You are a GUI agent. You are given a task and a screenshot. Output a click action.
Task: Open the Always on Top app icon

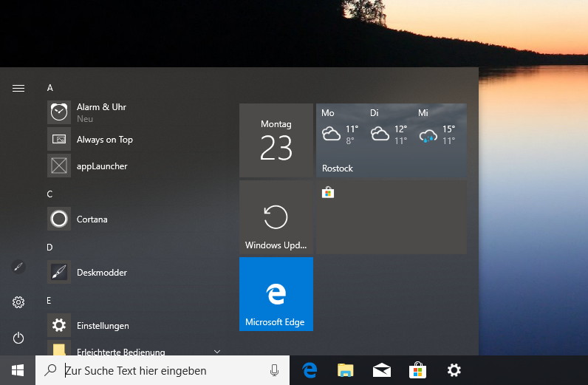coord(59,139)
